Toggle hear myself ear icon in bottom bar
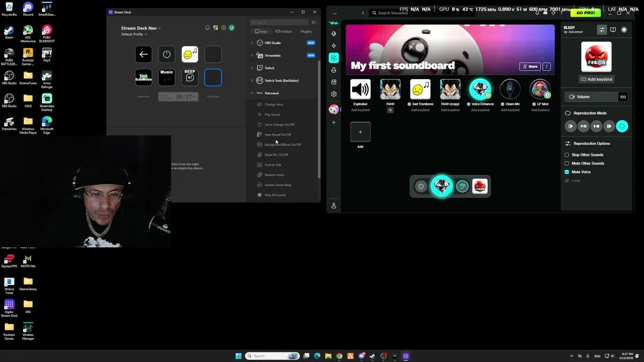 [x=462, y=187]
